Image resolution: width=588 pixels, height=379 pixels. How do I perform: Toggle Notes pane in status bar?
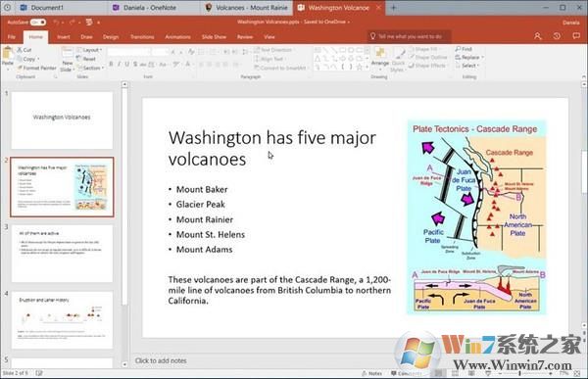tap(371, 373)
